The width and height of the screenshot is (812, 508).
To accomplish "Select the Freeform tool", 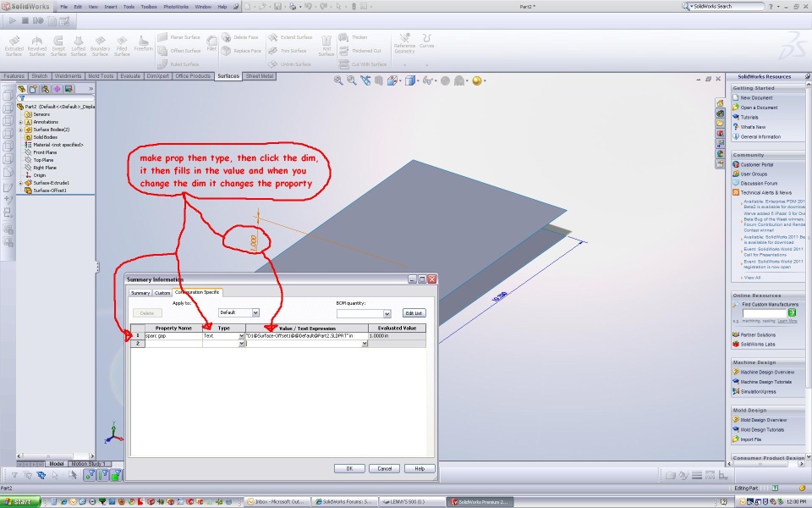I will [x=144, y=43].
